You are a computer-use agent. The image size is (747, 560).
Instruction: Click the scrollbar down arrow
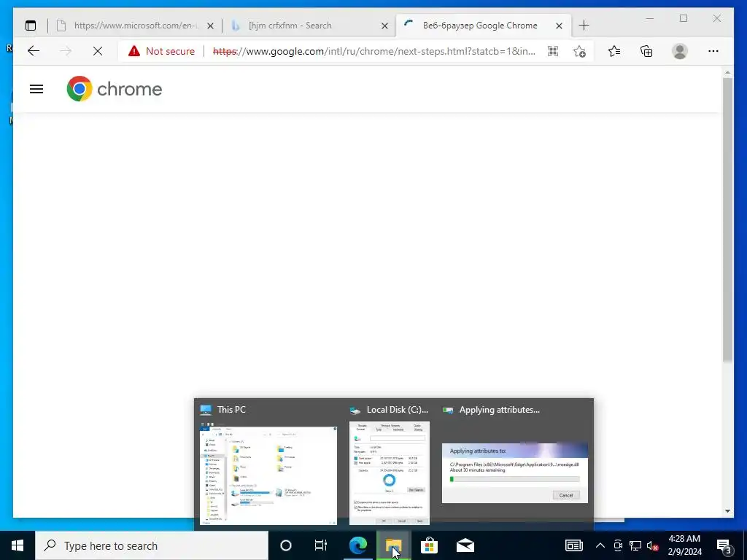tap(727, 511)
